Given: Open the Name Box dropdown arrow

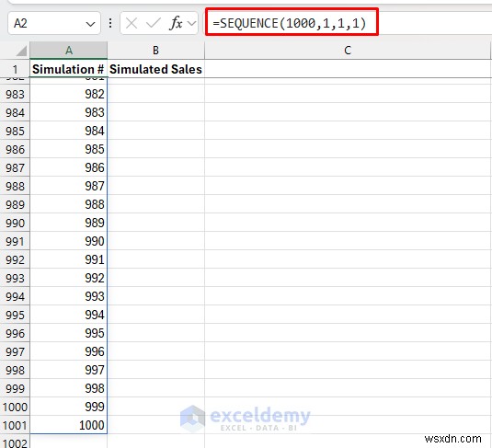Looking at the screenshot, I should [90, 24].
